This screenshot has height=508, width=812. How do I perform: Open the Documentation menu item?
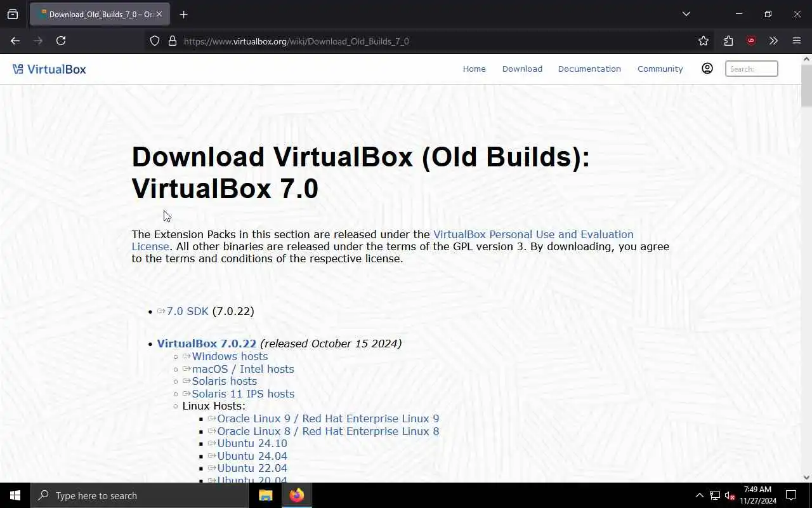(x=589, y=69)
